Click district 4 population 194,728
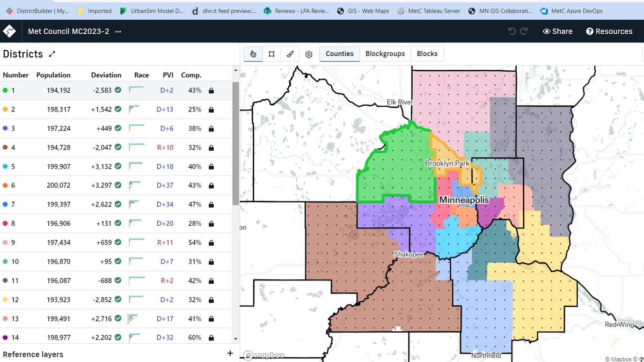This screenshot has height=362, width=644. tap(58, 147)
